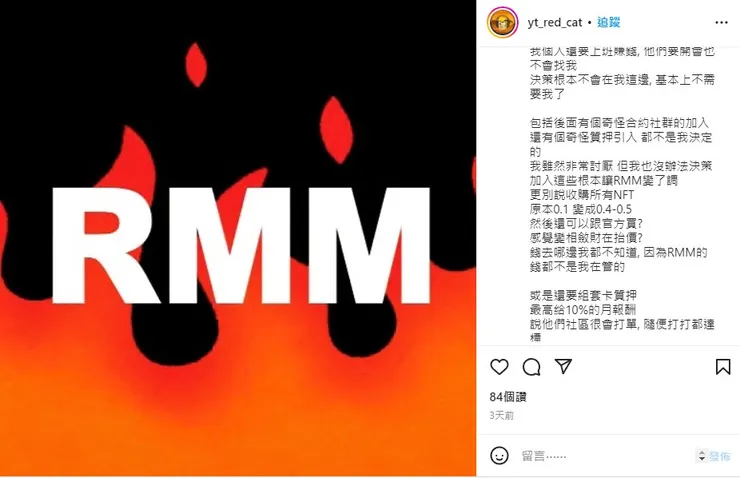This screenshot has height=478, width=740.
Task: View who liked via 84個讚
Action: [x=508, y=397]
